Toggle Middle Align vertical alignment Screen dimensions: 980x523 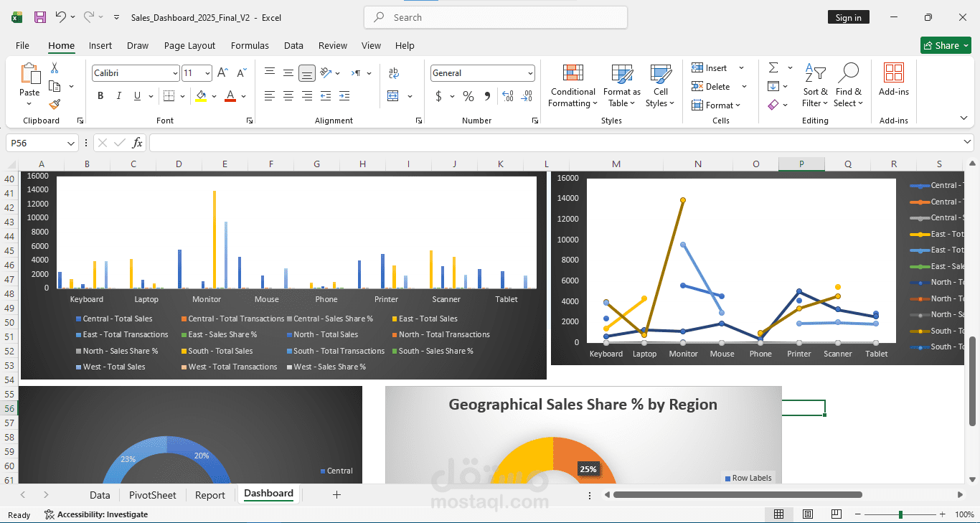pos(288,72)
